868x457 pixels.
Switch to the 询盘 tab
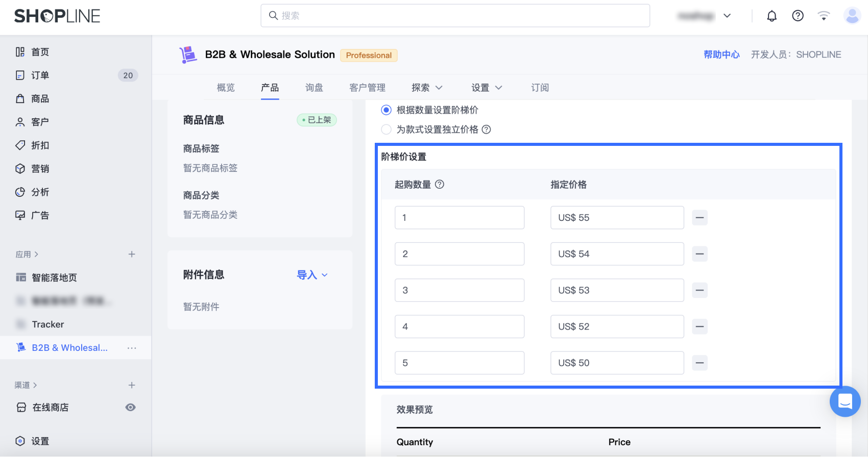[314, 88]
